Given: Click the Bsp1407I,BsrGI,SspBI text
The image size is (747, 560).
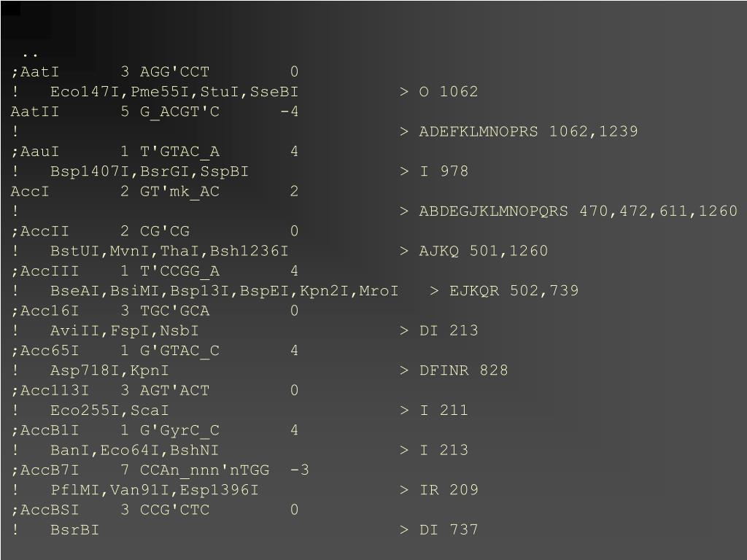Looking at the screenshot, I should point(149,171).
